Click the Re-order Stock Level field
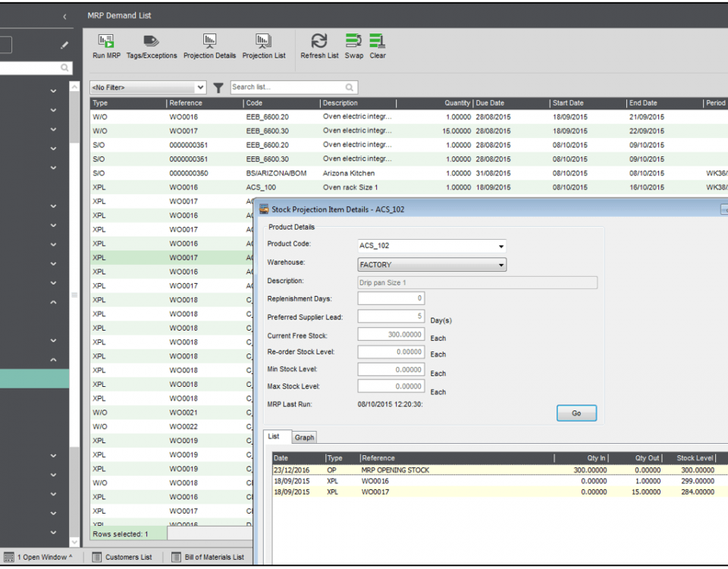Screen dimensions: 728x569 (x=391, y=351)
